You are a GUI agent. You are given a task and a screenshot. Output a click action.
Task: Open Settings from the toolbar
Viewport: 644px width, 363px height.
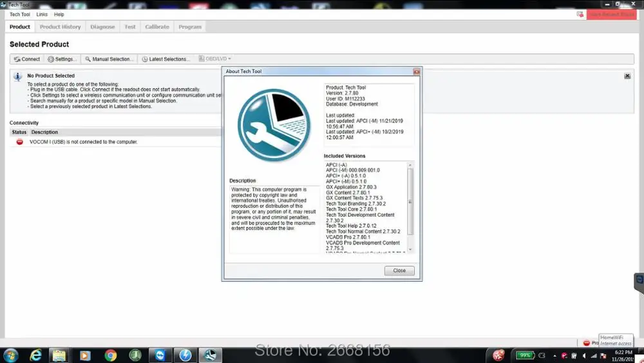coord(62,59)
